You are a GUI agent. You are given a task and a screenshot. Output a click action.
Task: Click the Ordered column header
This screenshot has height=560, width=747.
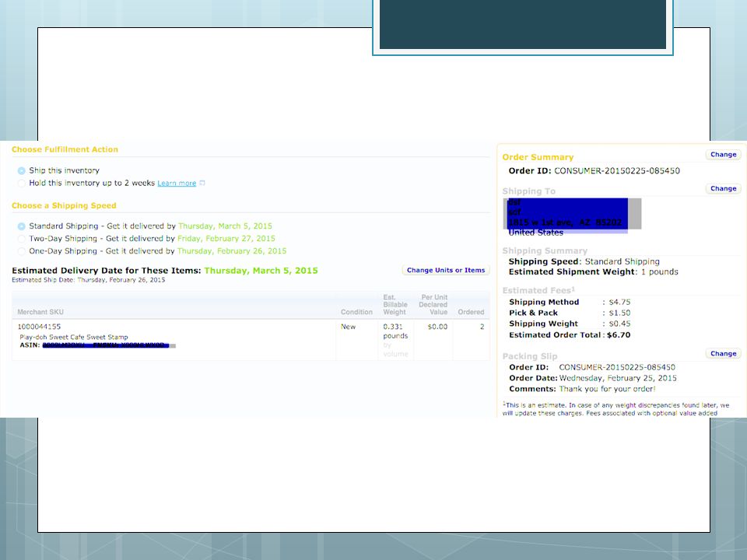coord(472,312)
